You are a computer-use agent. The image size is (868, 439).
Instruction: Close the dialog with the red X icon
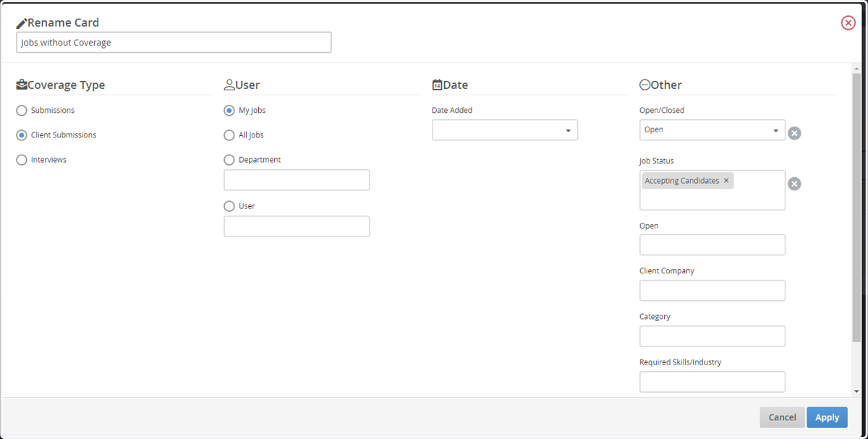coord(848,23)
